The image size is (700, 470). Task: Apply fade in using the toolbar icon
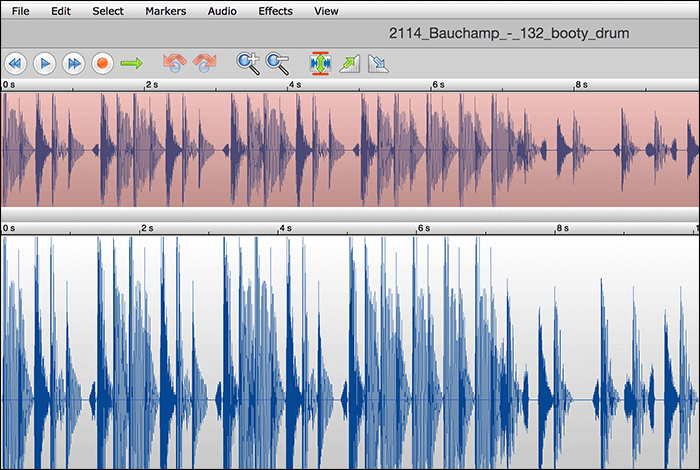349,63
